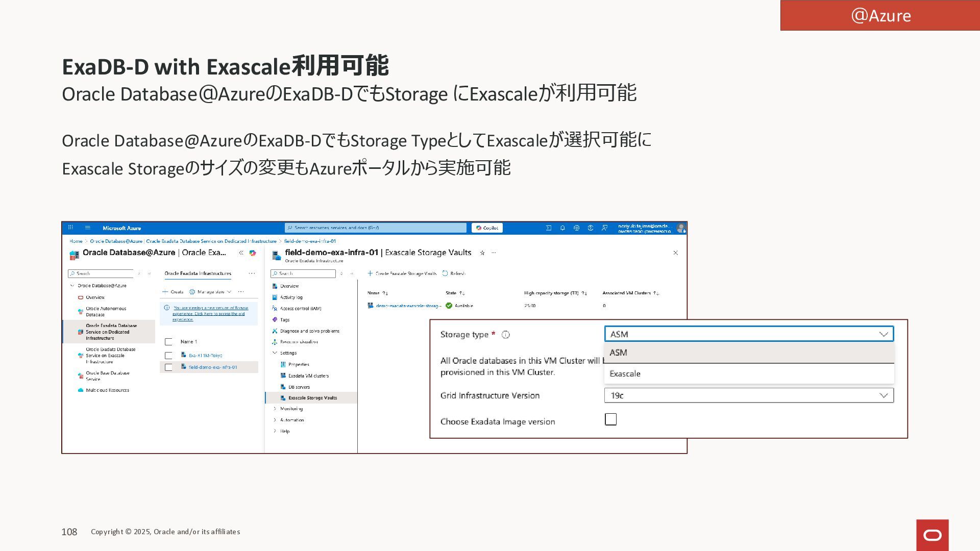Favorite the Exascale Storage Vaults page star
The width and height of the screenshot is (980, 551).
(x=482, y=253)
